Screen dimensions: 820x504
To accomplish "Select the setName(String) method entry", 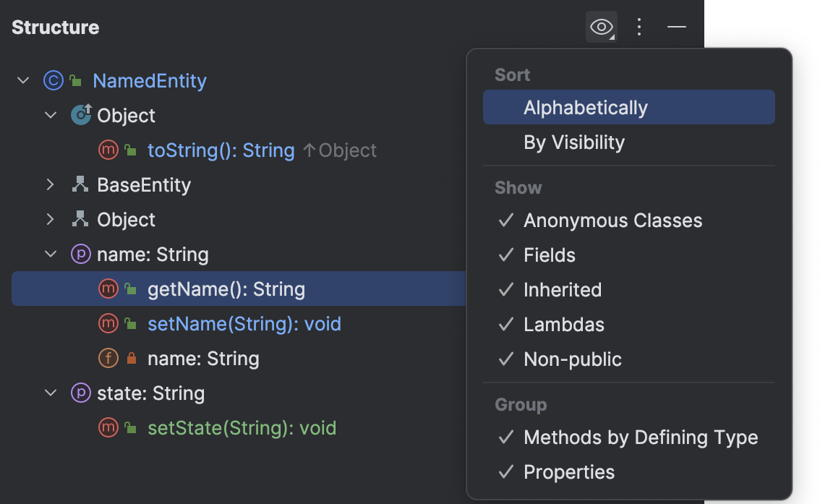I will (x=244, y=323).
